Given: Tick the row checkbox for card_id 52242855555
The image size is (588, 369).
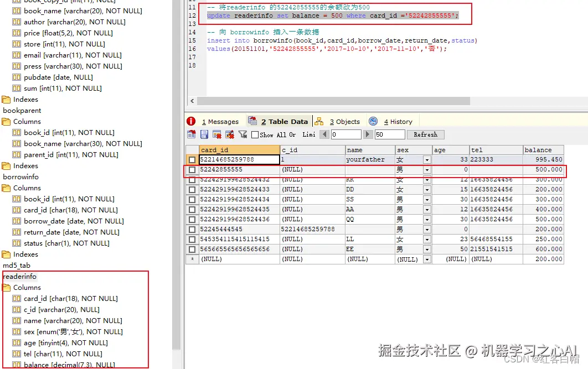Looking at the screenshot, I should click(x=192, y=170).
